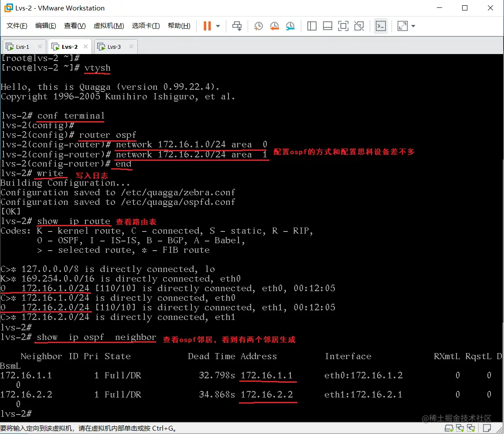Close the Lvs-3 tab
Viewport: 504px width, 435px height.
[x=132, y=47]
